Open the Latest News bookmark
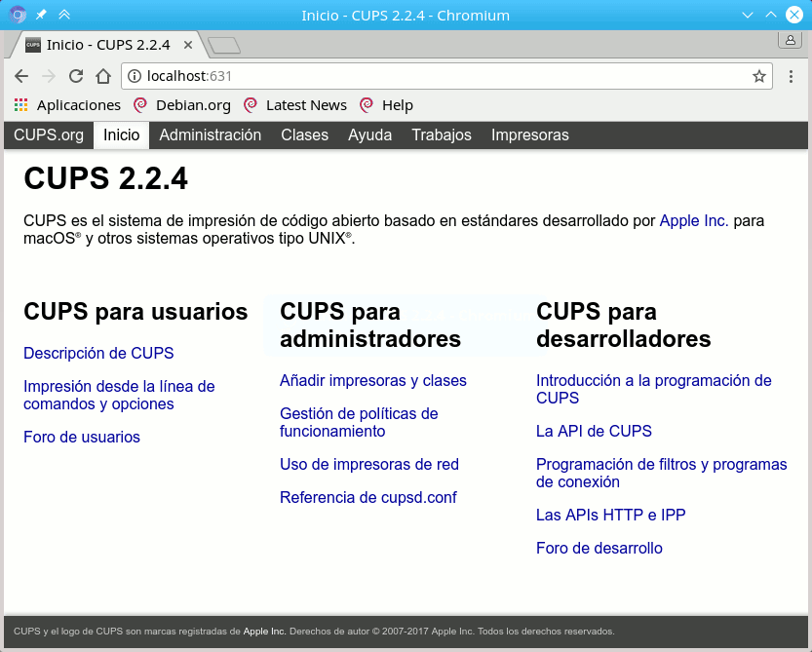This screenshot has height=652, width=812. pyautogui.click(x=295, y=105)
